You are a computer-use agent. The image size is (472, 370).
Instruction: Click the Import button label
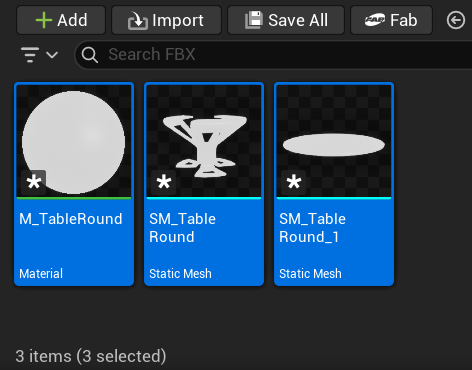click(178, 21)
